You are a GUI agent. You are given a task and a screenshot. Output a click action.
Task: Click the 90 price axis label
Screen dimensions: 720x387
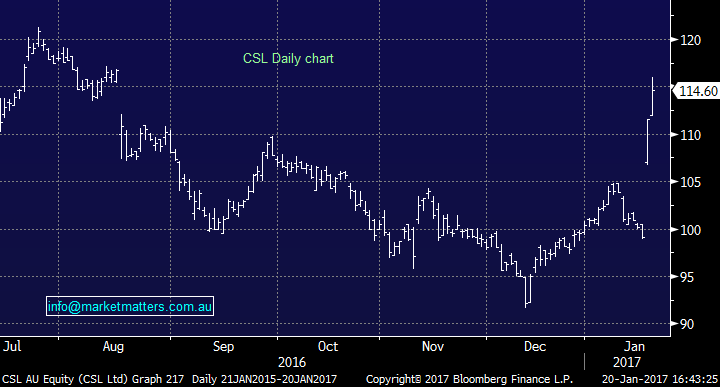(687, 324)
